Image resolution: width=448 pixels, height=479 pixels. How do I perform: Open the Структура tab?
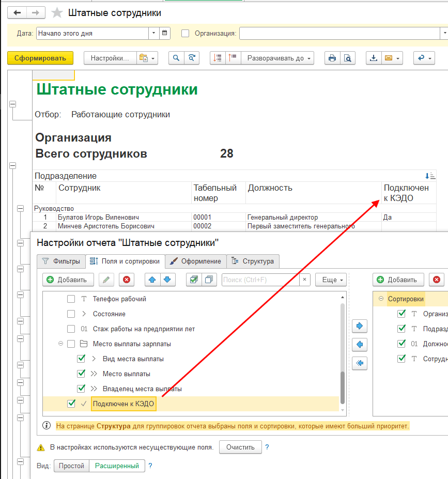(x=253, y=261)
